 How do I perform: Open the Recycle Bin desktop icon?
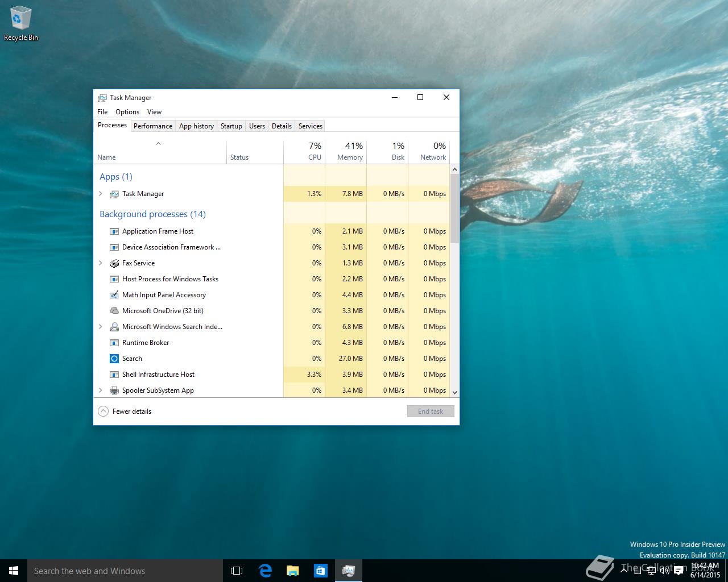point(21,23)
